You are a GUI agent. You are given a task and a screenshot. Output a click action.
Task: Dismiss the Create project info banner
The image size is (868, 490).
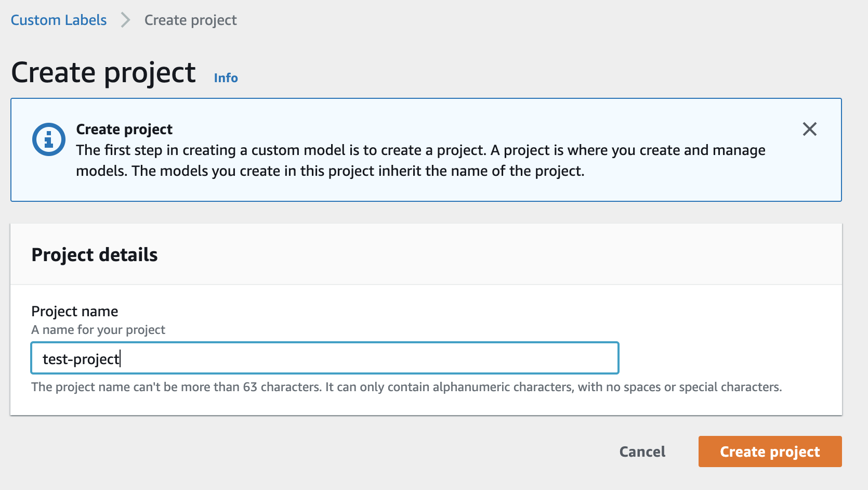(809, 129)
